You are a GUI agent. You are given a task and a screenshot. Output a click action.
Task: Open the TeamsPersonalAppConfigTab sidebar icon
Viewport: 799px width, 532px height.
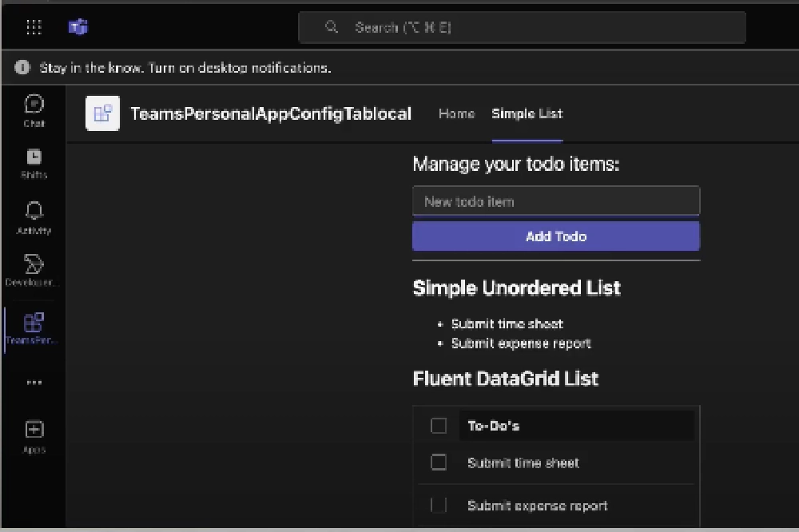click(33, 324)
